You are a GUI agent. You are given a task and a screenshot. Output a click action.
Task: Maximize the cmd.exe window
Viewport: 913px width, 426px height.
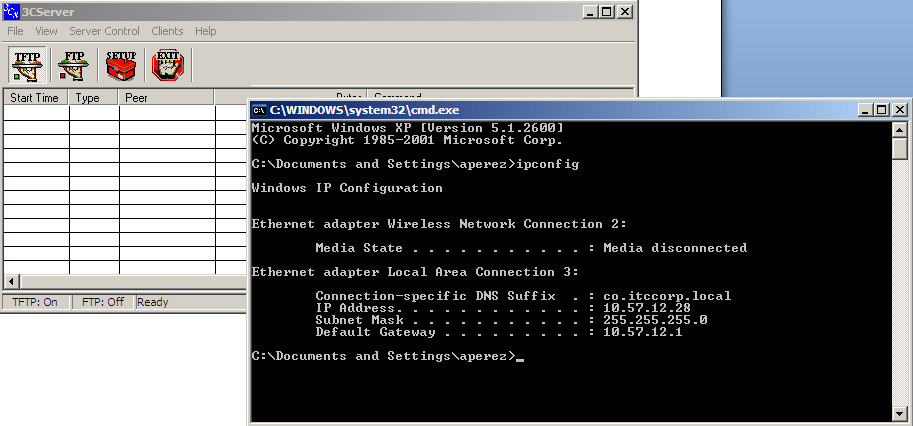point(882,109)
